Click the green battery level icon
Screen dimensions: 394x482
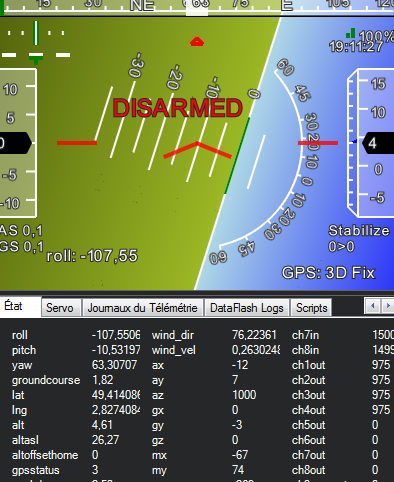pyautogui.click(x=350, y=33)
